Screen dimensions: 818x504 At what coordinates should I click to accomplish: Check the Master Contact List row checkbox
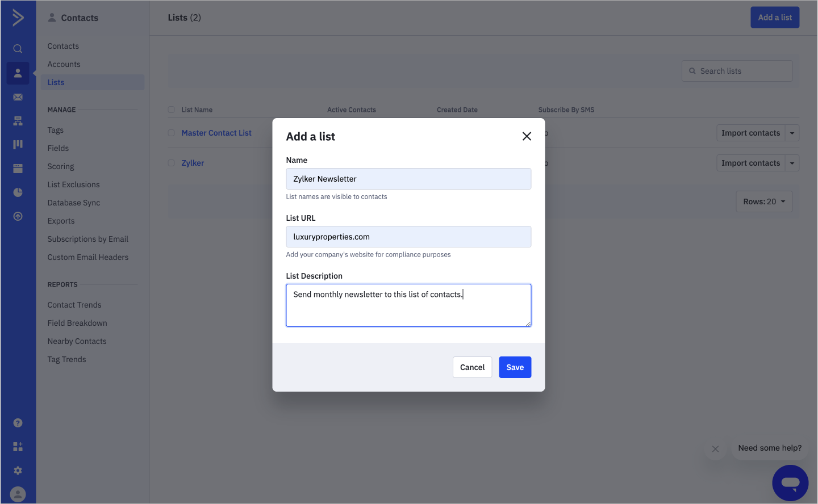(x=171, y=133)
